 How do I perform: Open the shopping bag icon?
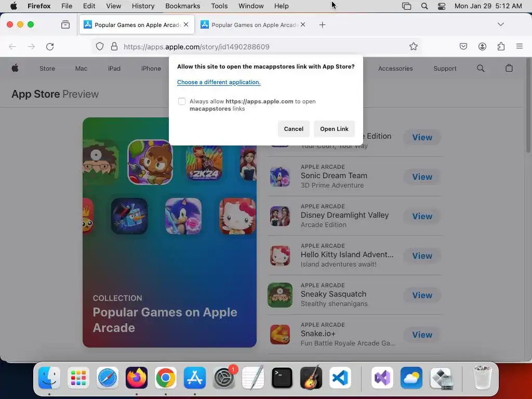pos(509,68)
